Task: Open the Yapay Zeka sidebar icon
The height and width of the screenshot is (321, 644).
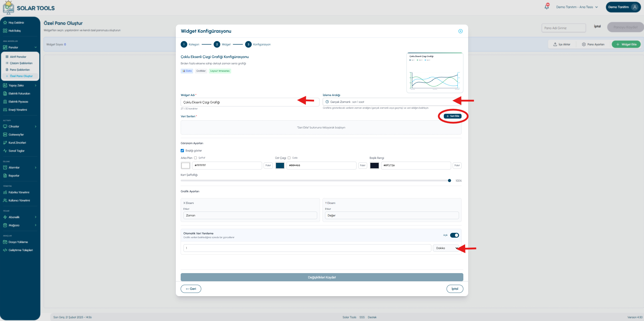Action: point(5,85)
